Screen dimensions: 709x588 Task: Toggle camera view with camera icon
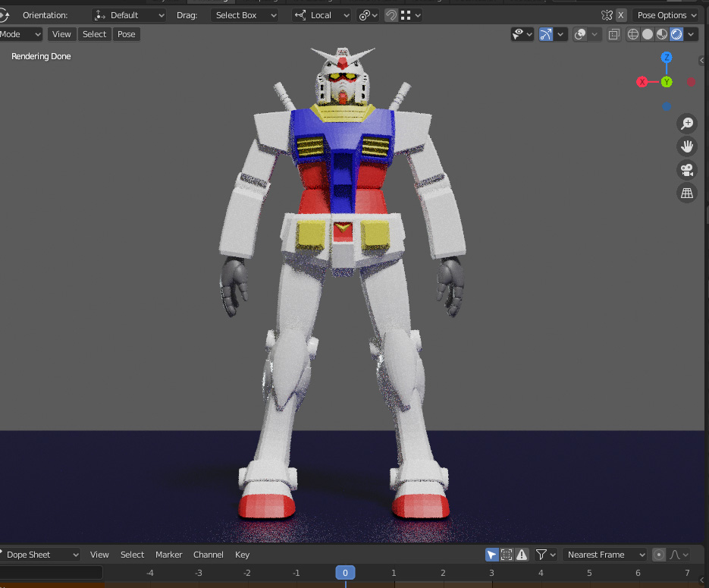click(687, 170)
